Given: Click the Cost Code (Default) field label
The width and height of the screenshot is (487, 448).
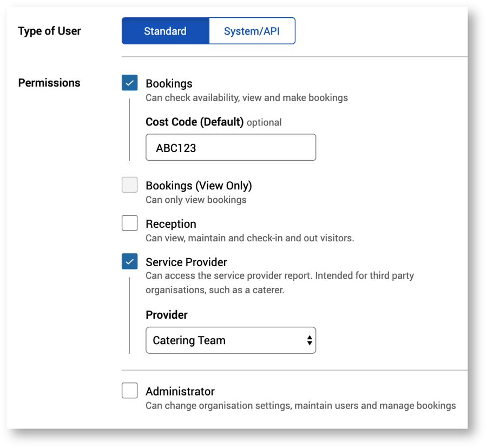Looking at the screenshot, I should 194,122.
